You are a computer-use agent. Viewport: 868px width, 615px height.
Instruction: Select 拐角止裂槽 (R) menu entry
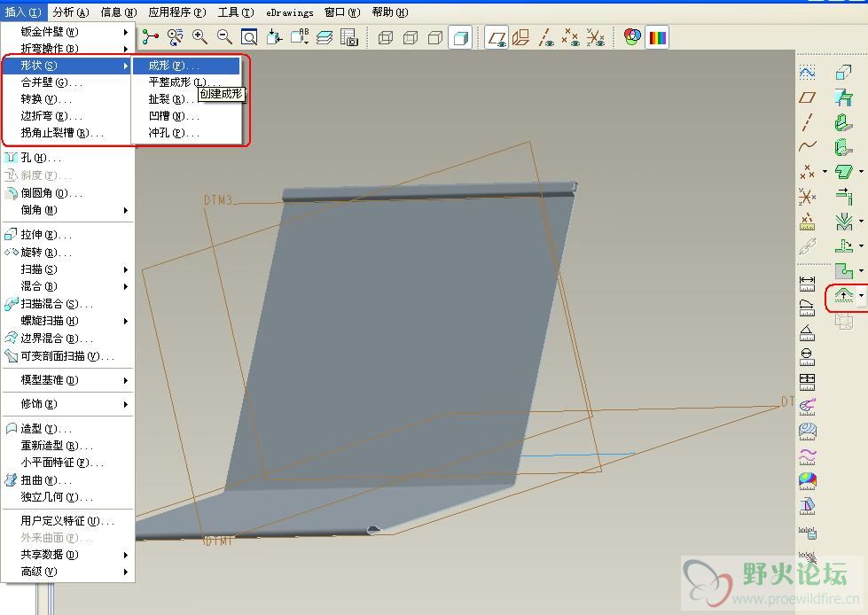point(67,133)
